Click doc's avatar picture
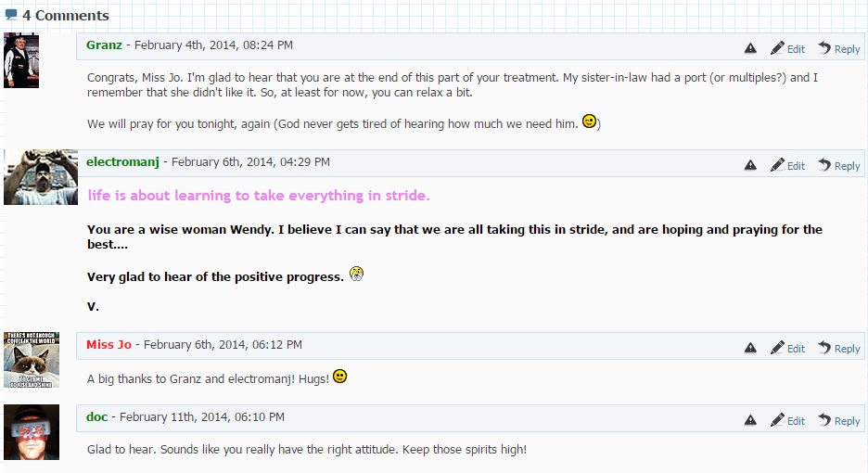This screenshot has width=868, height=473. [x=32, y=432]
